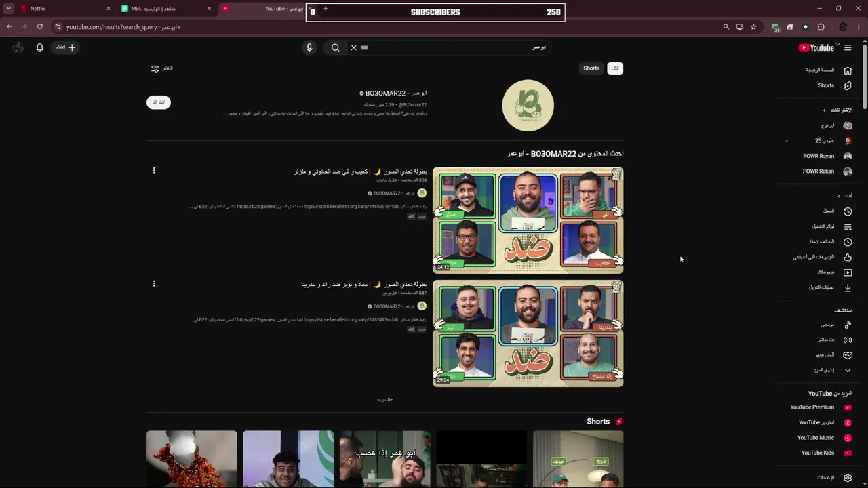
Task: Open the account avatar menu
Action: (x=18, y=47)
